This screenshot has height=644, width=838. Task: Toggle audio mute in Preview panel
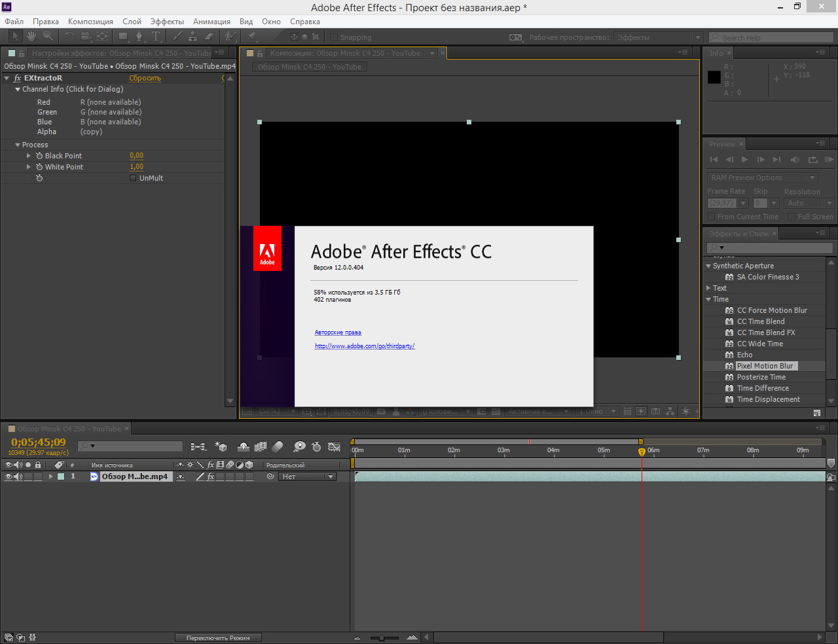[795, 159]
